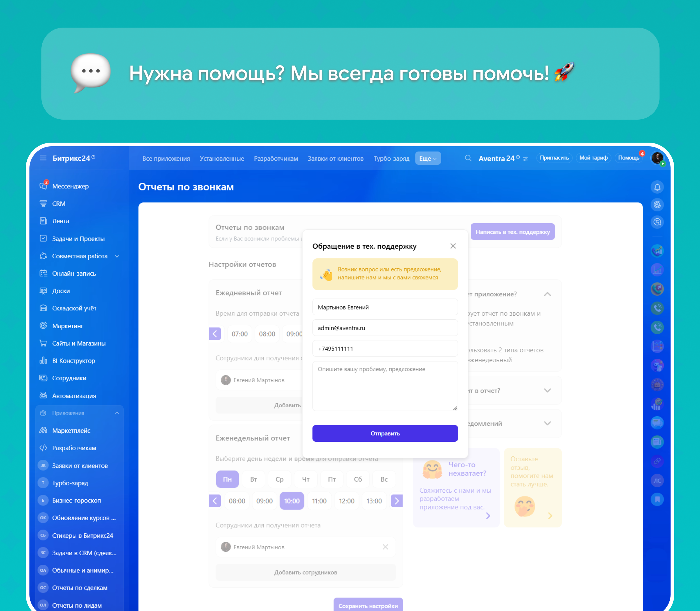Collapse the Приложения sidebar section
Viewport: 700px width, 611px height.
click(117, 413)
